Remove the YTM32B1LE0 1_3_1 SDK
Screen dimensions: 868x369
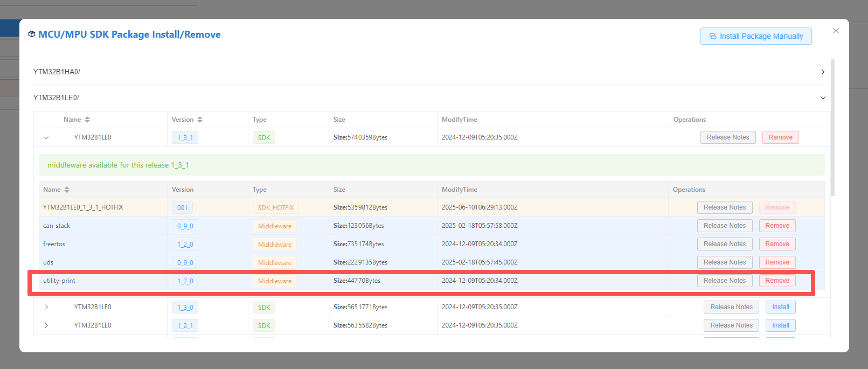(780, 137)
